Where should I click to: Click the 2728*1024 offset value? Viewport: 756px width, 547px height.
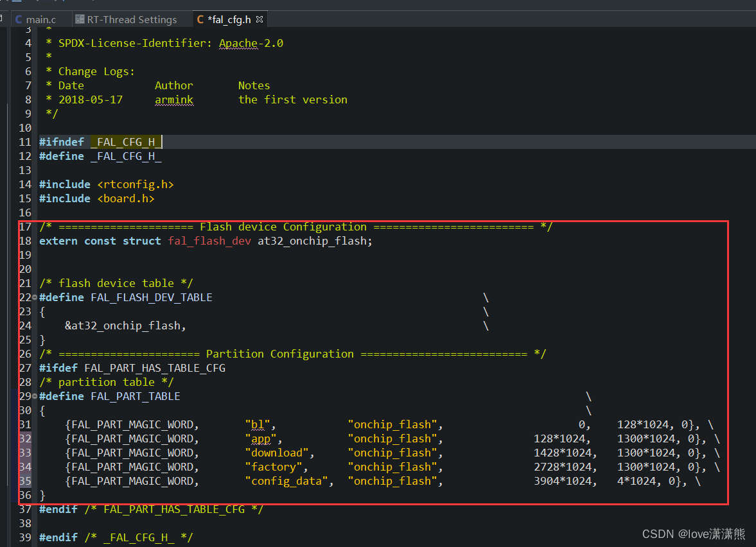563,467
